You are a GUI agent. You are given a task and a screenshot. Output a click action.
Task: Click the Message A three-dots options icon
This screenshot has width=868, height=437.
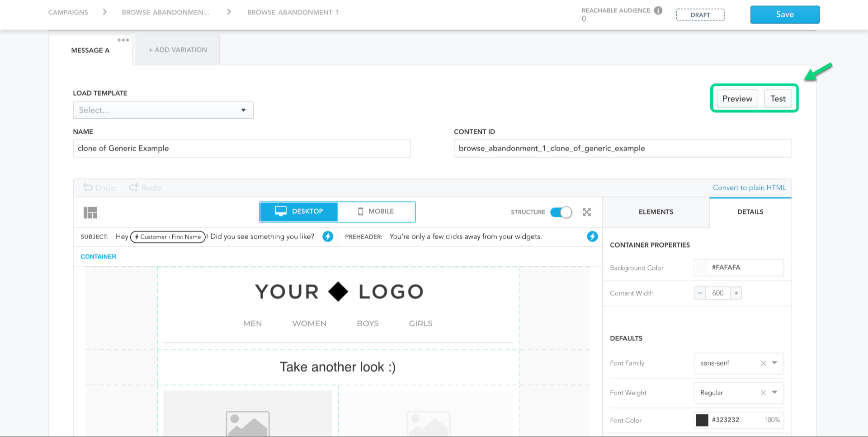click(123, 40)
